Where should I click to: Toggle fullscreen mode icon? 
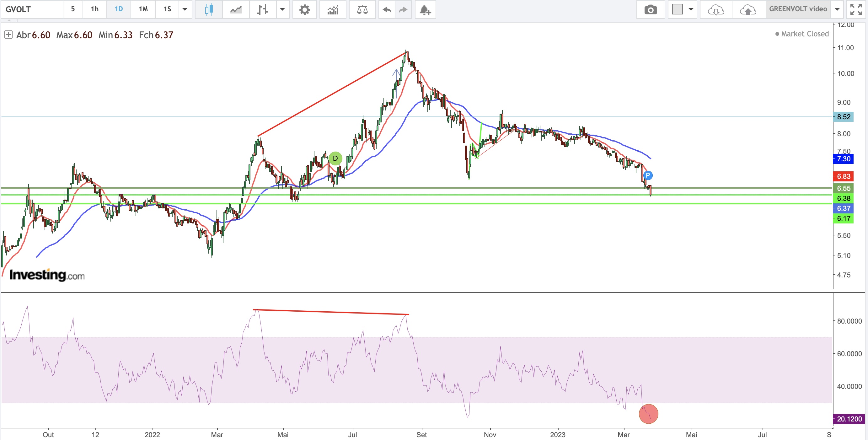[856, 9]
